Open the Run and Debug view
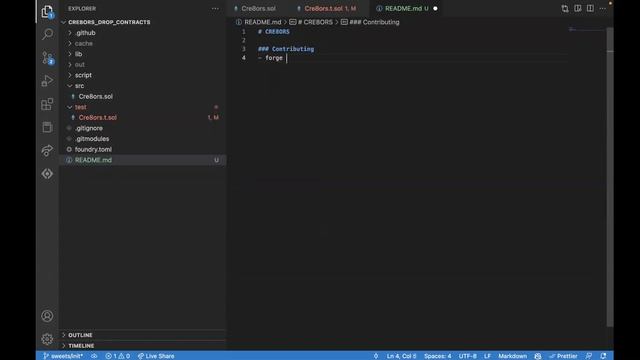640x360 pixels. [x=47, y=81]
